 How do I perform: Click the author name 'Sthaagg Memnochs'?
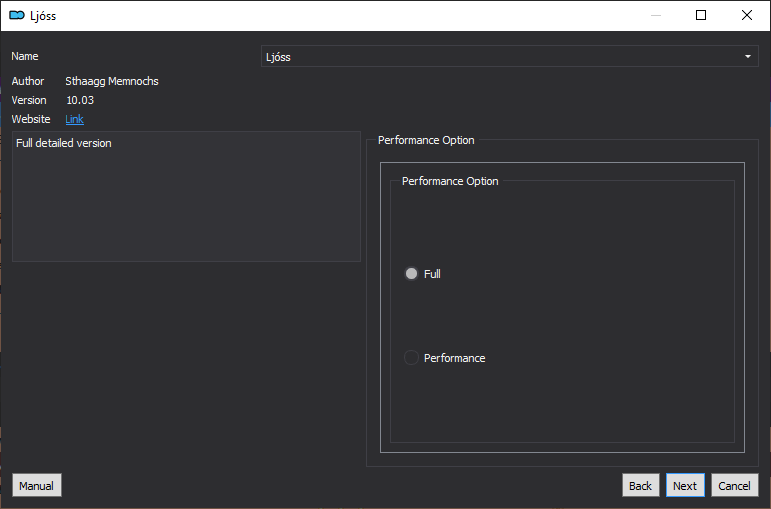click(112, 81)
